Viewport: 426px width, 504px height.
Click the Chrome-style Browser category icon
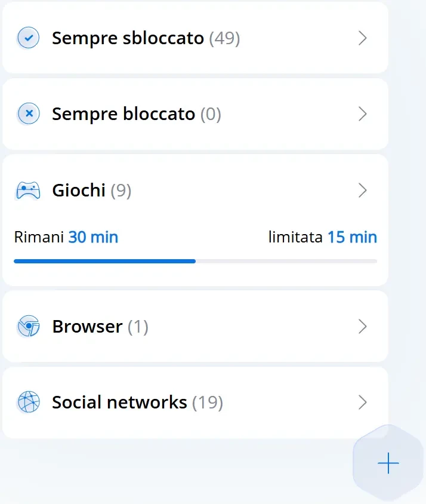[28, 327]
